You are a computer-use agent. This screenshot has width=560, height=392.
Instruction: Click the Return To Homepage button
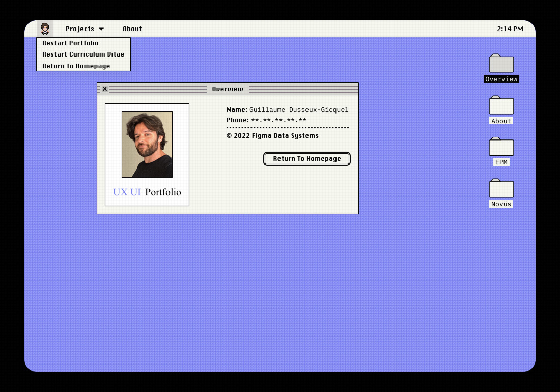tap(306, 158)
